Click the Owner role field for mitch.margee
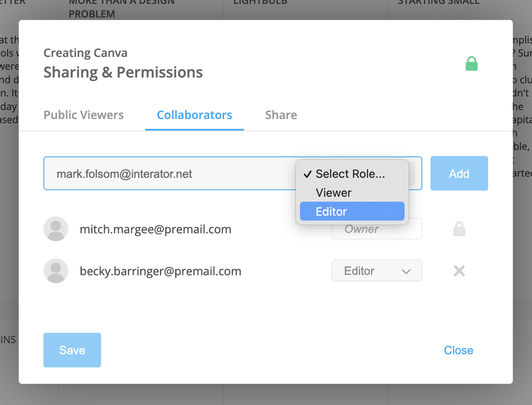Viewport: 532px width, 405px height. pos(377,229)
